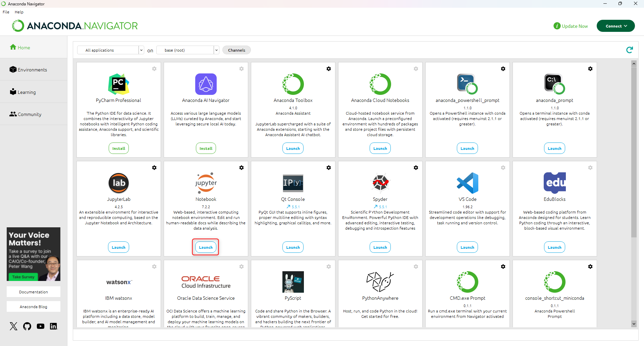Open the Anaconda Blog link

34,306
